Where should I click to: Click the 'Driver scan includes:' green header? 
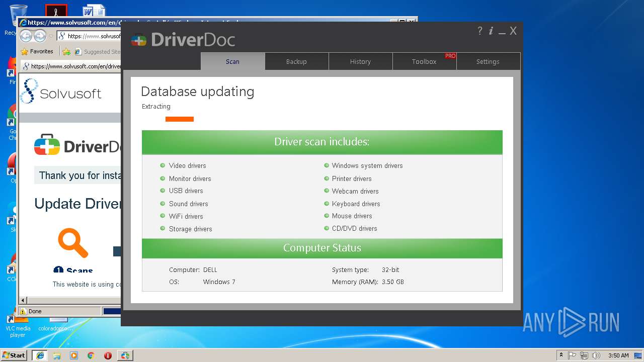click(322, 142)
